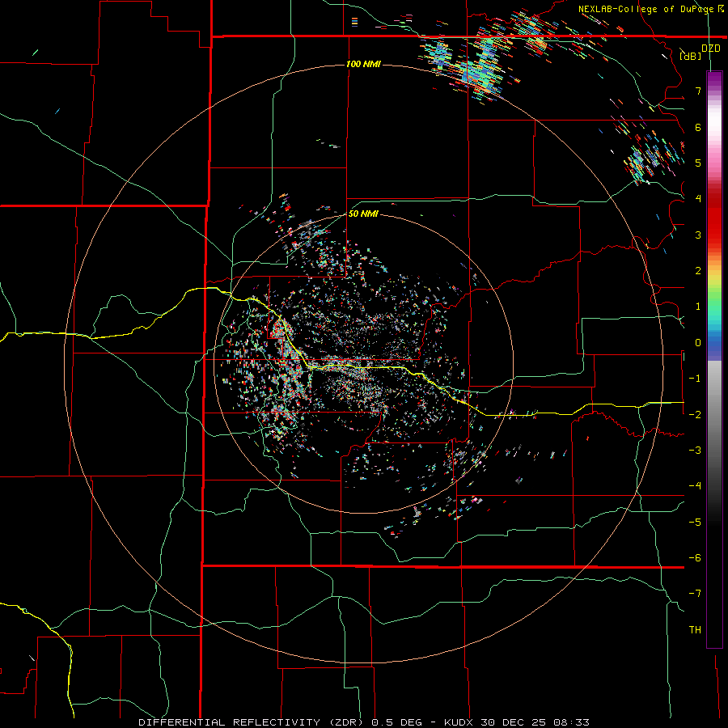Screen dimensions: 728x728
Task: Click the 0.5 DEG elevation text in the footer
Action: (396, 722)
